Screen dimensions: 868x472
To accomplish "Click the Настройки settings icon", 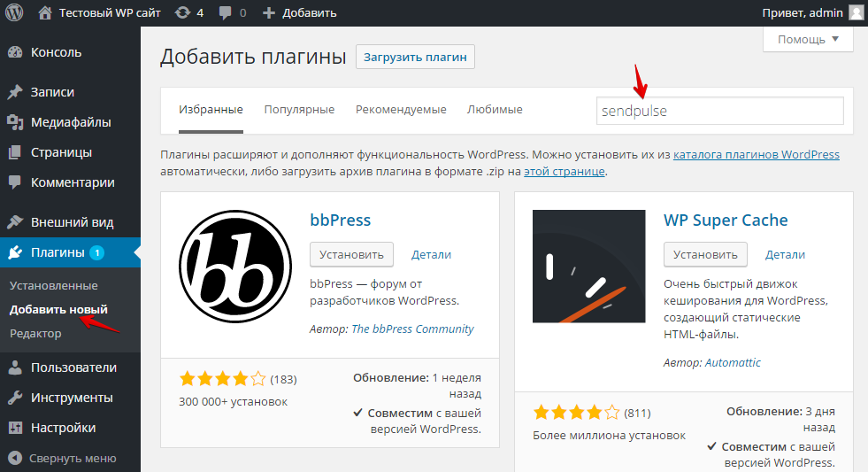I will pyautogui.click(x=15, y=428).
